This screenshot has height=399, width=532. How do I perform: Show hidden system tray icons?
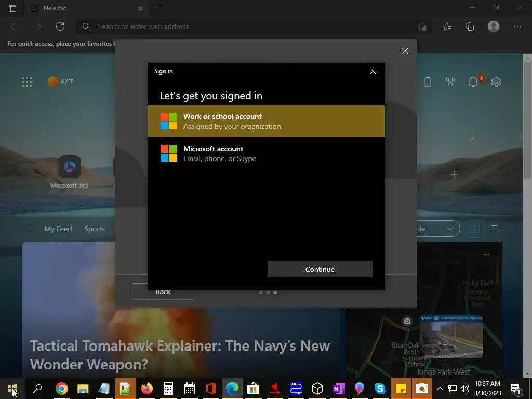[x=440, y=389]
